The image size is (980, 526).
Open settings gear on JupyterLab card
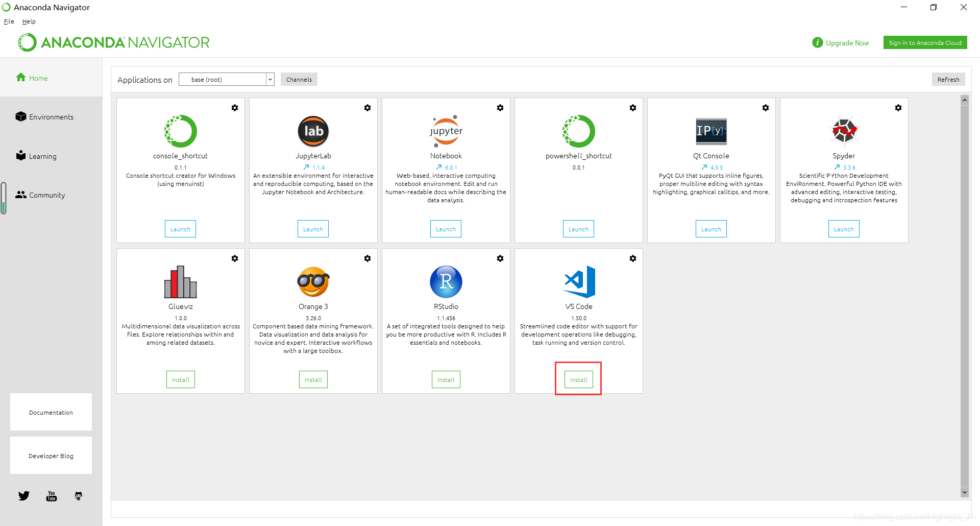click(x=367, y=108)
